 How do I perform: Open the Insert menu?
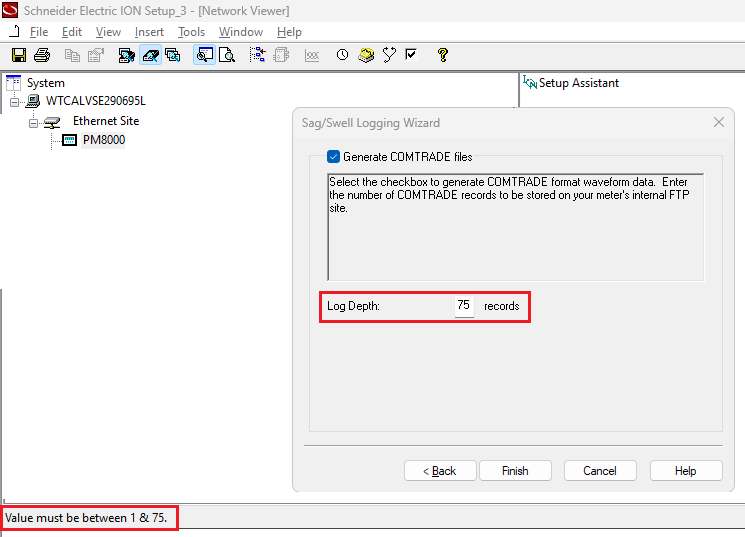[149, 32]
